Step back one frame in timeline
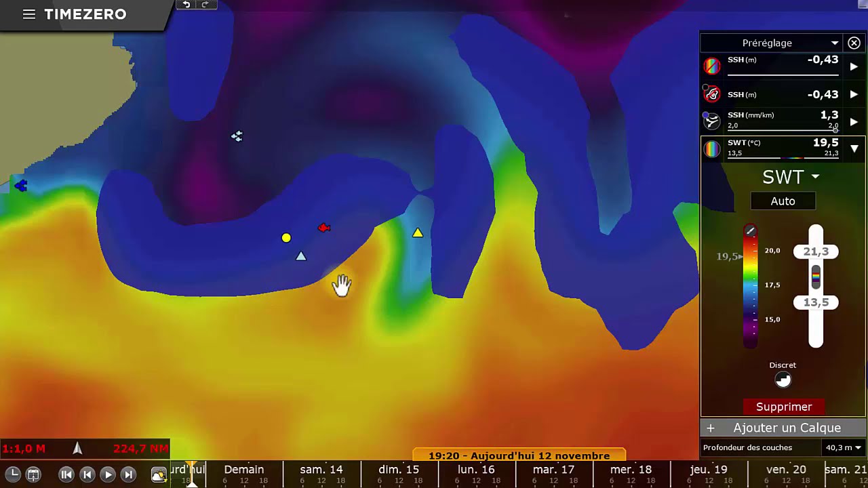Viewport: 868px width, 488px height. point(87,474)
